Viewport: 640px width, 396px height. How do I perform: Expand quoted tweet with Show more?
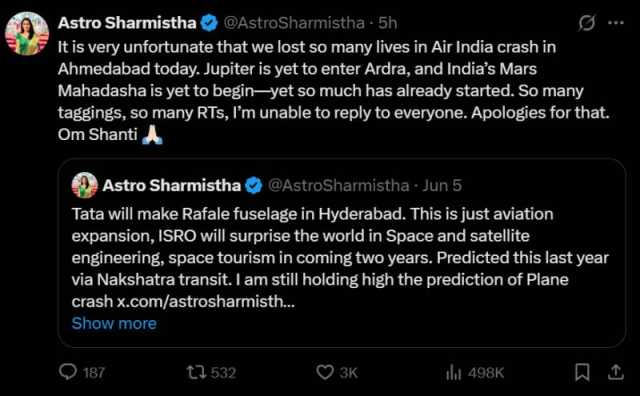(114, 323)
